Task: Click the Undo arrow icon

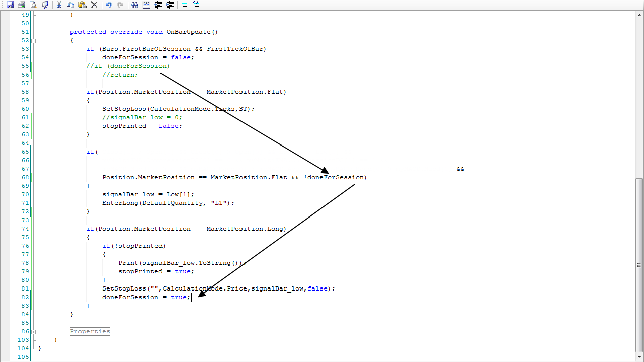Action: (108, 5)
